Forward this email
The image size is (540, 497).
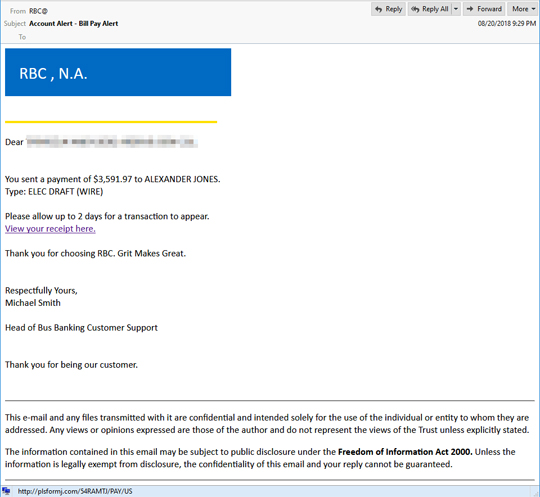[x=484, y=9]
